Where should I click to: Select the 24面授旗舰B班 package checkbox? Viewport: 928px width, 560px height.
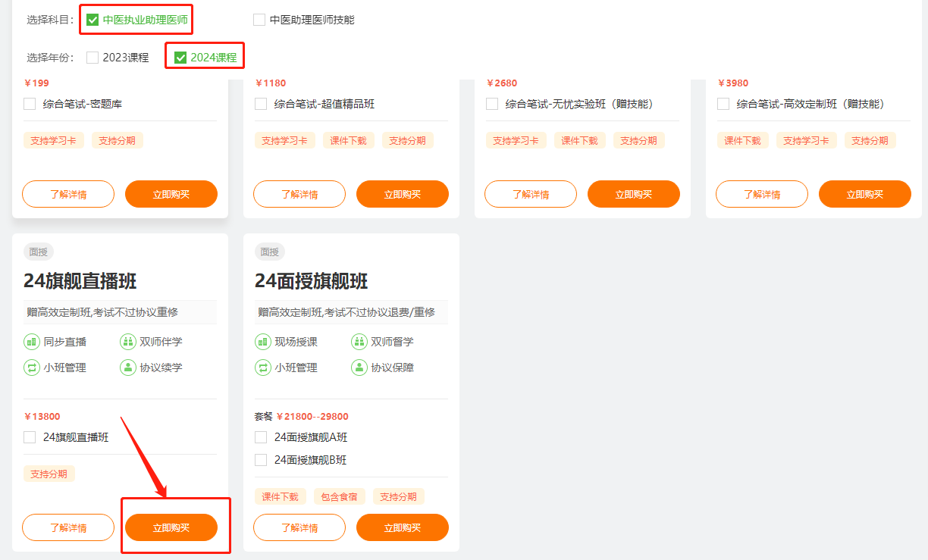(x=261, y=460)
